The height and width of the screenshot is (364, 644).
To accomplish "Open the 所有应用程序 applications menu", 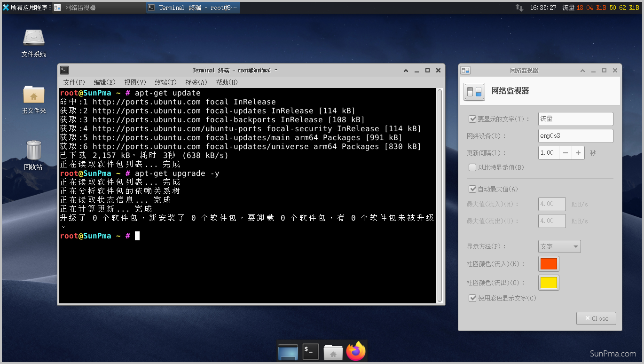I will pyautogui.click(x=26, y=8).
